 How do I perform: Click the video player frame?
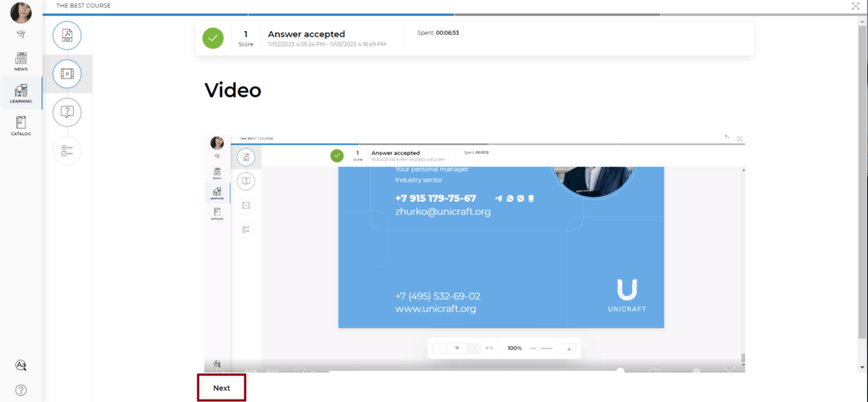coord(475,252)
